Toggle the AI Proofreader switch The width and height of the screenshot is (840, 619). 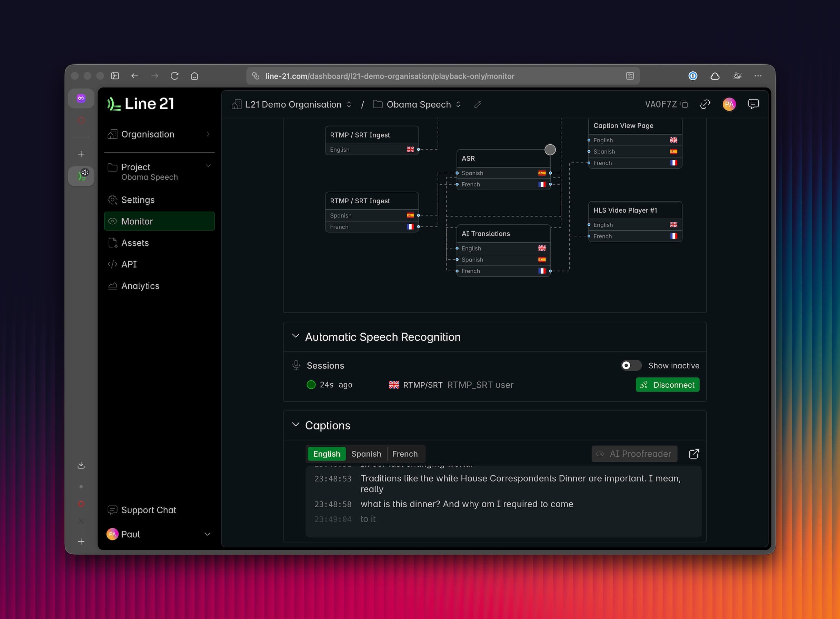tap(600, 454)
